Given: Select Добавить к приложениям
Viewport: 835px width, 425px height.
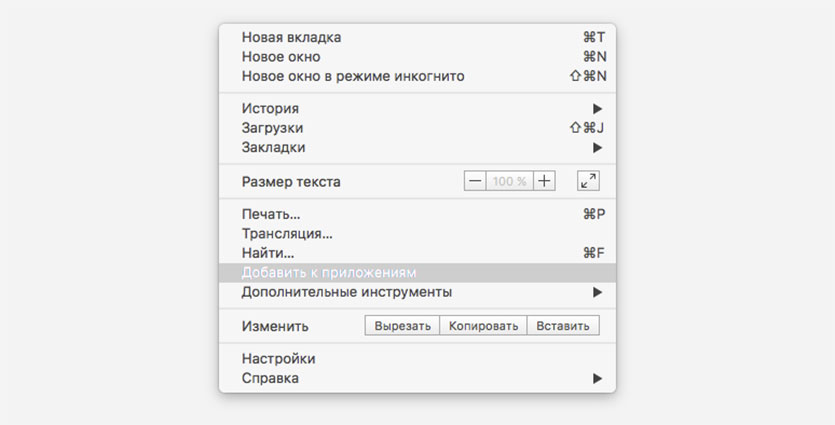Looking at the screenshot, I should [329, 272].
